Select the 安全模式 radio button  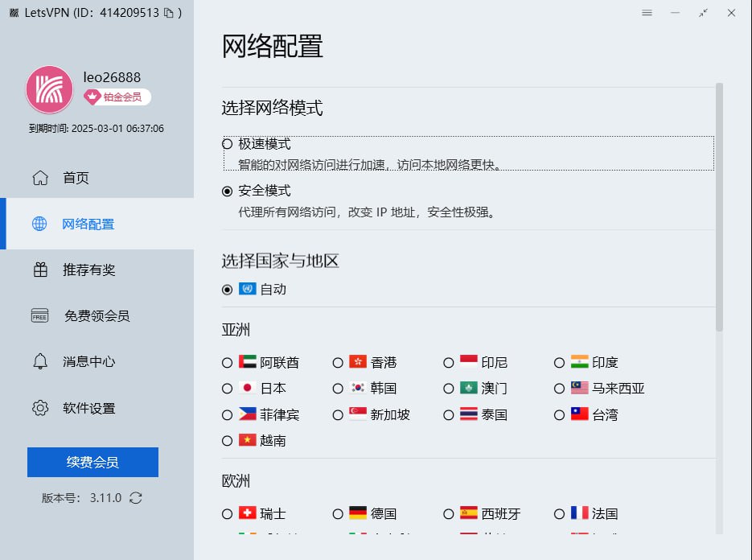(x=228, y=191)
